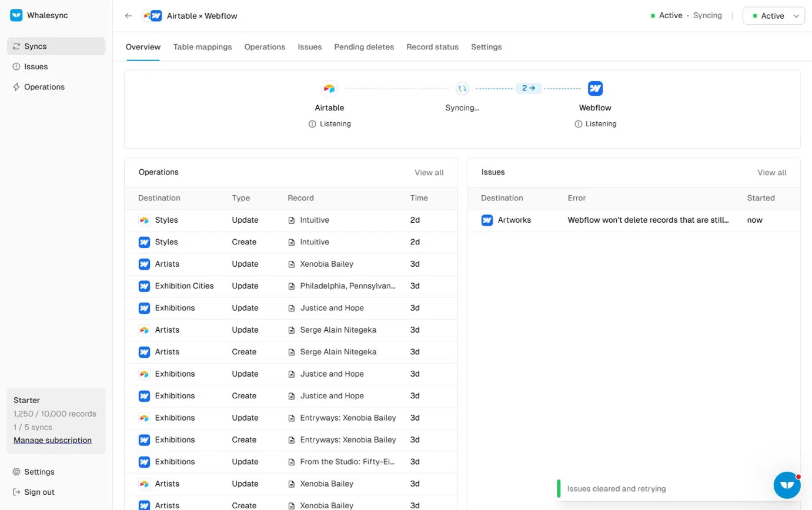
Task: Click the Syncs sidebar icon
Action: 16,46
